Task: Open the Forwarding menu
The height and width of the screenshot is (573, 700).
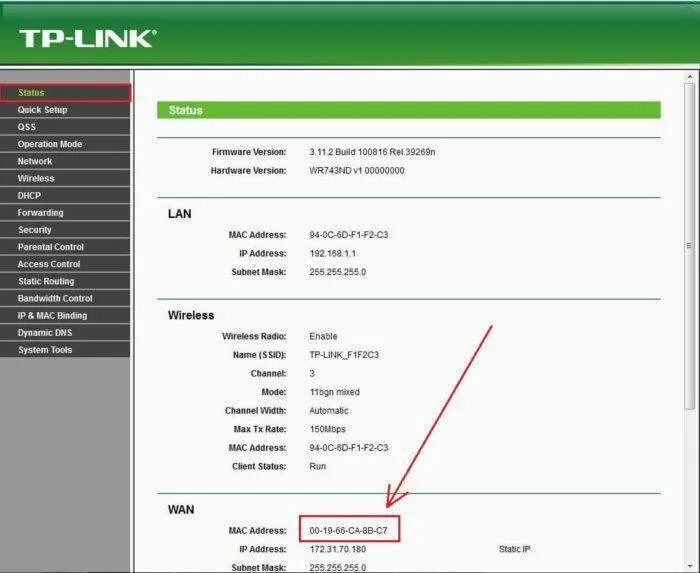Action: (65, 213)
